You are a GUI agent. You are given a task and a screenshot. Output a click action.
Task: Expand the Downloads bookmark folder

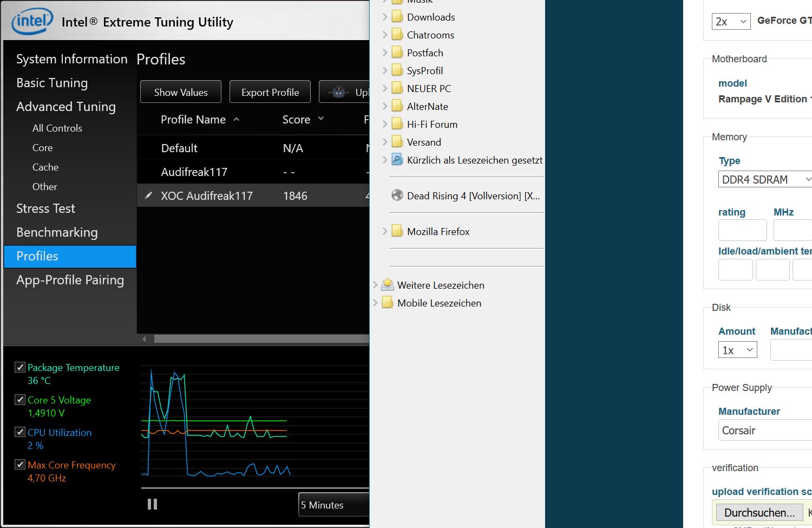[x=385, y=17]
